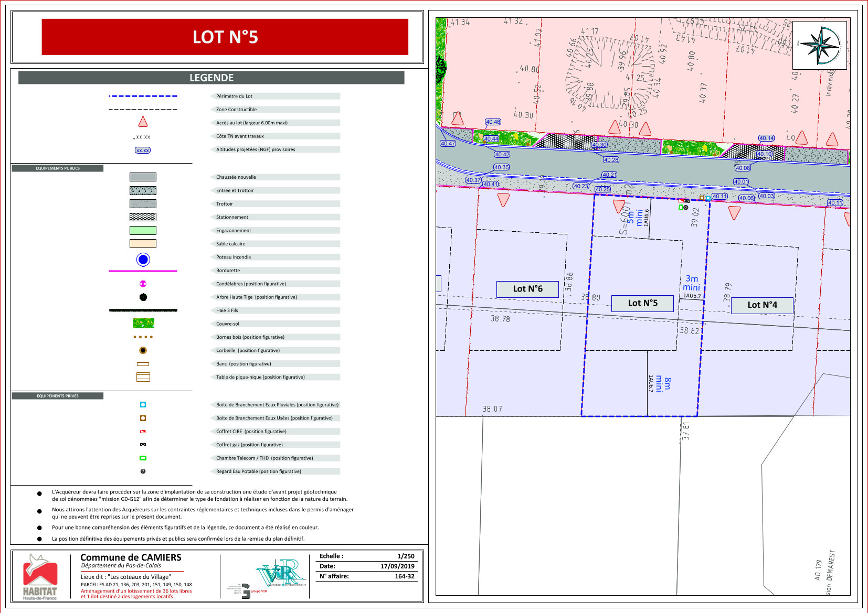The width and height of the screenshot is (868, 613).
Task: Select the black dashed Zone Constructible line sample
Action: tap(143, 109)
